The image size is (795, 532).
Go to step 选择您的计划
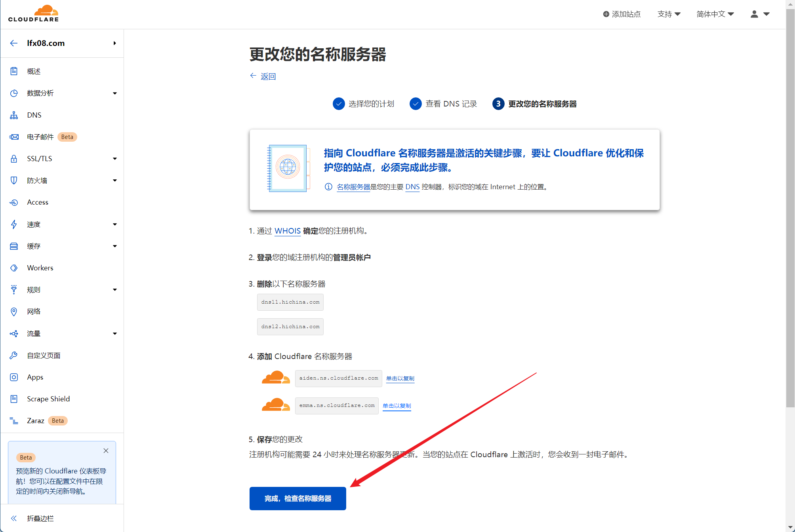[364, 104]
